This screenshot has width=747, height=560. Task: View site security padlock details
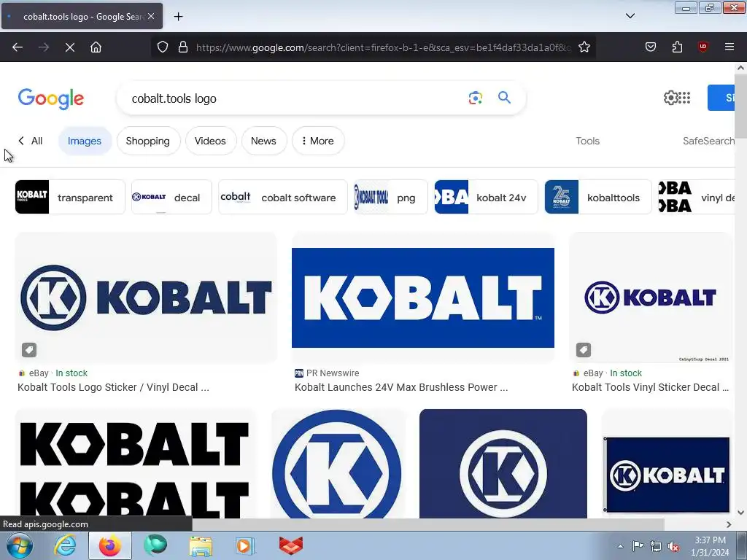[x=183, y=47]
